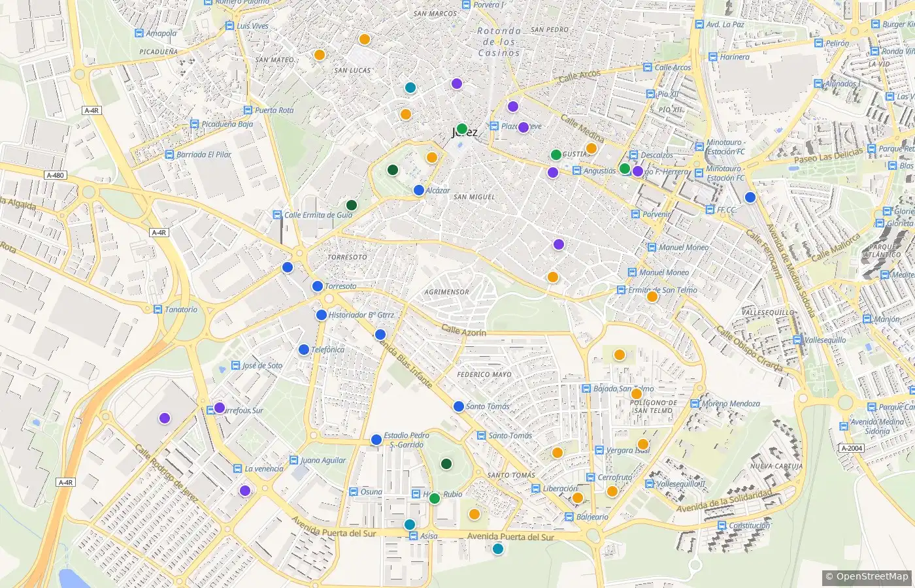The image size is (915, 588).
Task: Click the blue marker at Historiador Bº Gtrrz
Action: (x=321, y=315)
